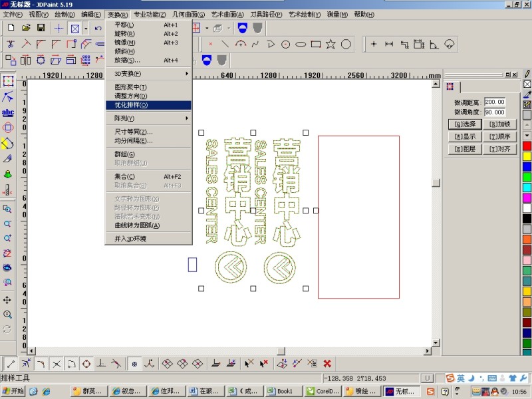This screenshot has width=532, height=399.
Task: Click the red X delete icon
Action: click(327, 363)
